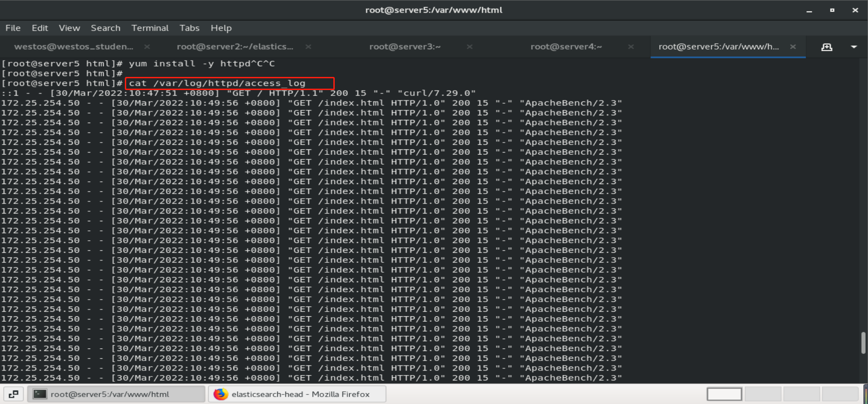
Task: Click the 'yum install -y httpd^C^C' command
Action: tap(202, 64)
